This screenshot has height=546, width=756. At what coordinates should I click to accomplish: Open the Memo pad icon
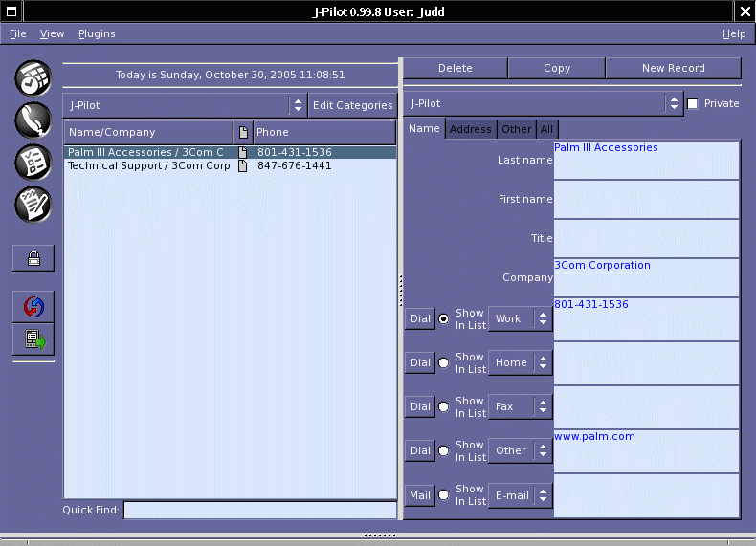33,204
